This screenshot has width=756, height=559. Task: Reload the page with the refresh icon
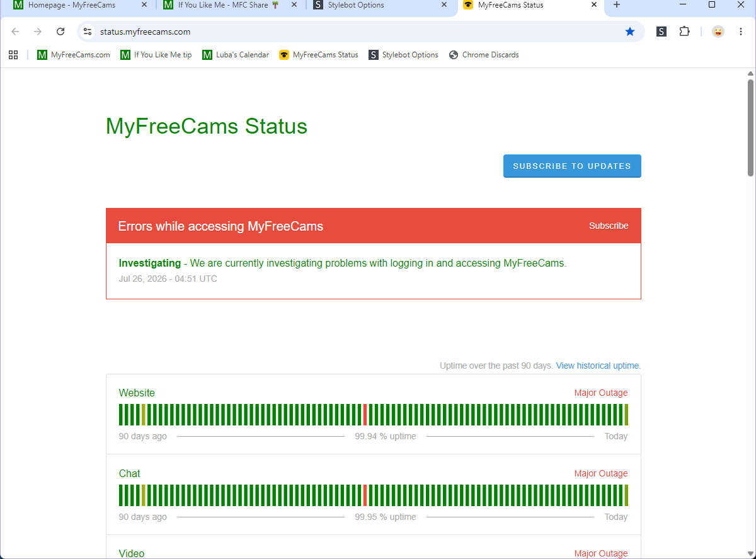tap(60, 32)
